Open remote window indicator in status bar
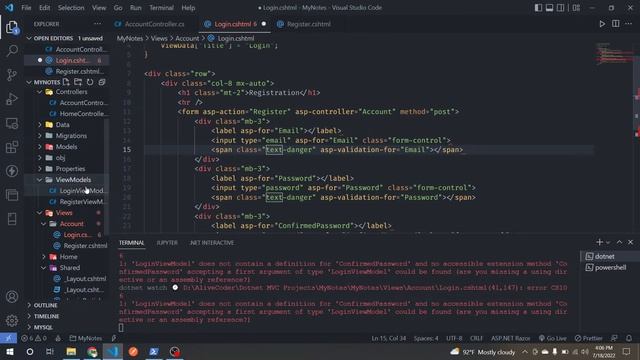The width and height of the screenshot is (640, 360). point(8,338)
